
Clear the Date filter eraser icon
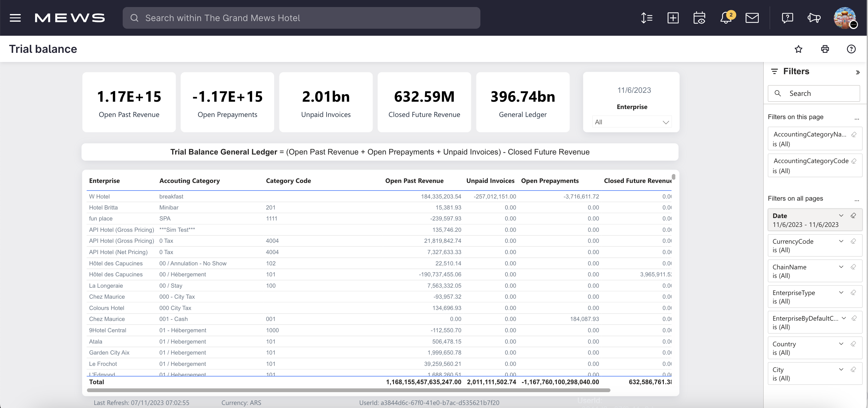(854, 216)
